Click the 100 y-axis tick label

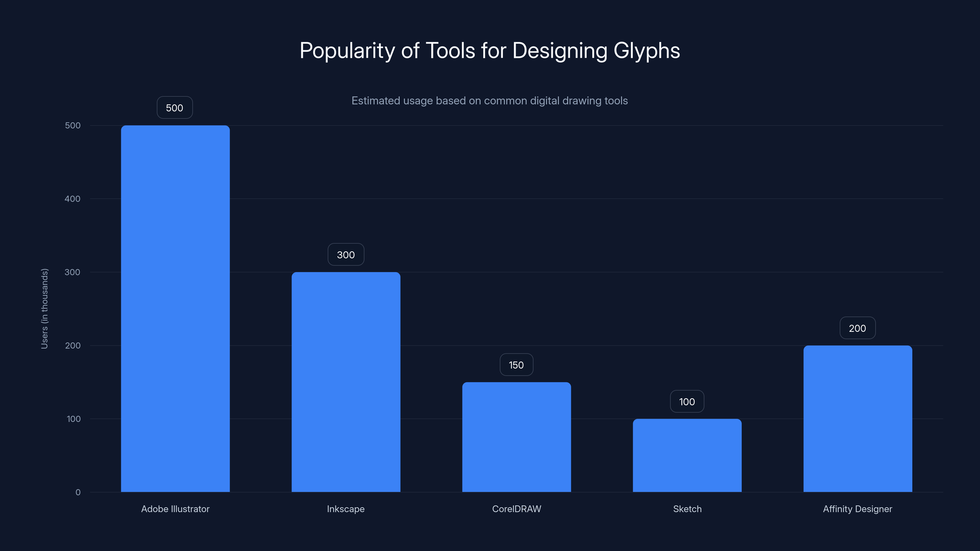73,419
